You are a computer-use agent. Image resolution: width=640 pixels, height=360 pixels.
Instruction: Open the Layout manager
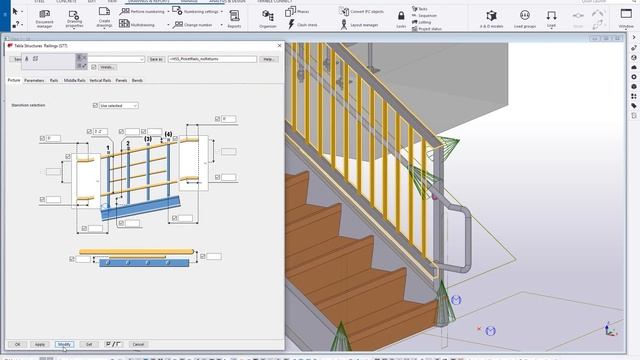click(x=359, y=25)
